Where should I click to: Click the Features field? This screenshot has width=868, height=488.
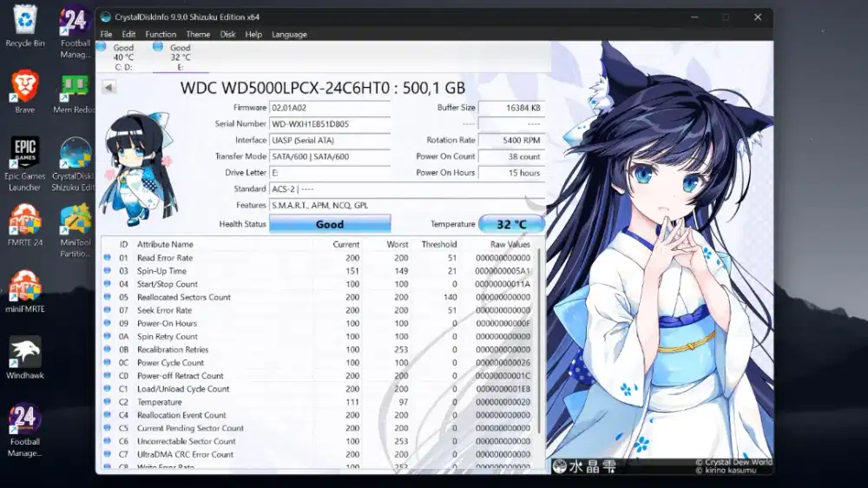[x=407, y=205]
